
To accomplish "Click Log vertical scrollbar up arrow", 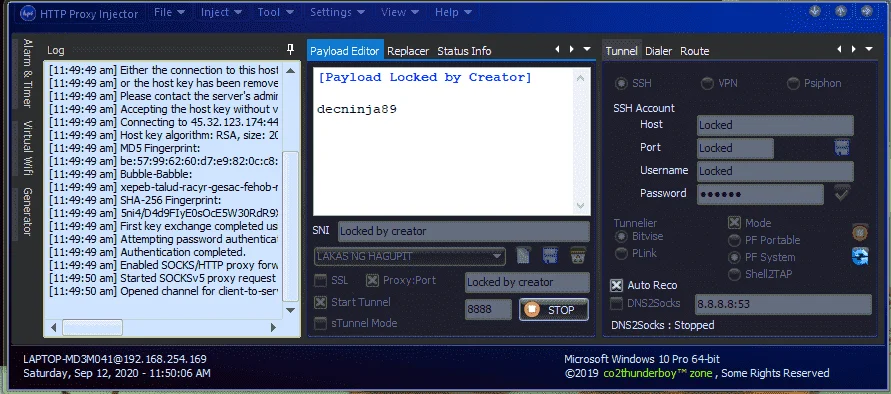I will point(290,71).
